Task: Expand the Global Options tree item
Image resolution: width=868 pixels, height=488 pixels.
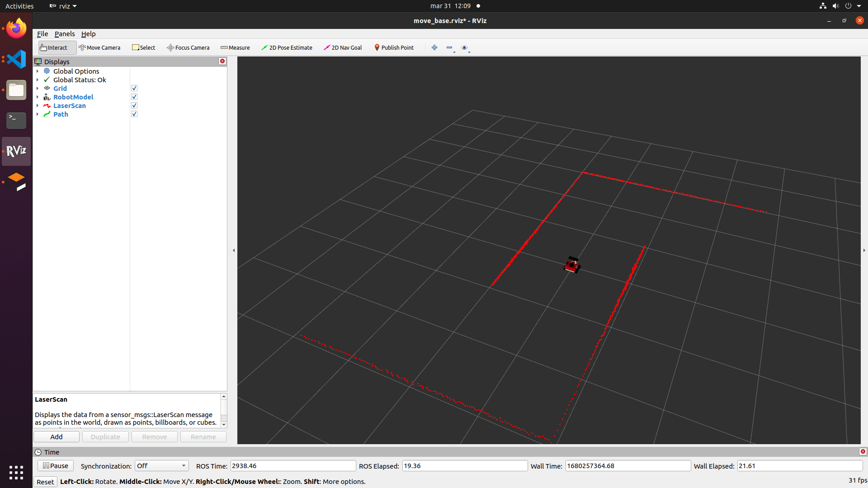Action: coord(38,71)
